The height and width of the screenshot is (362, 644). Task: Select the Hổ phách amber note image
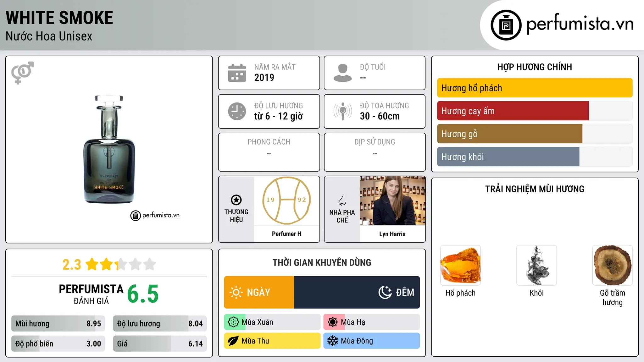[460, 265]
